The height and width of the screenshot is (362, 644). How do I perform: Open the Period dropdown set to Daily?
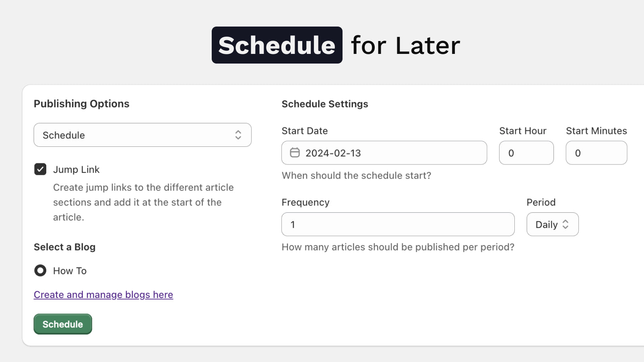click(552, 224)
